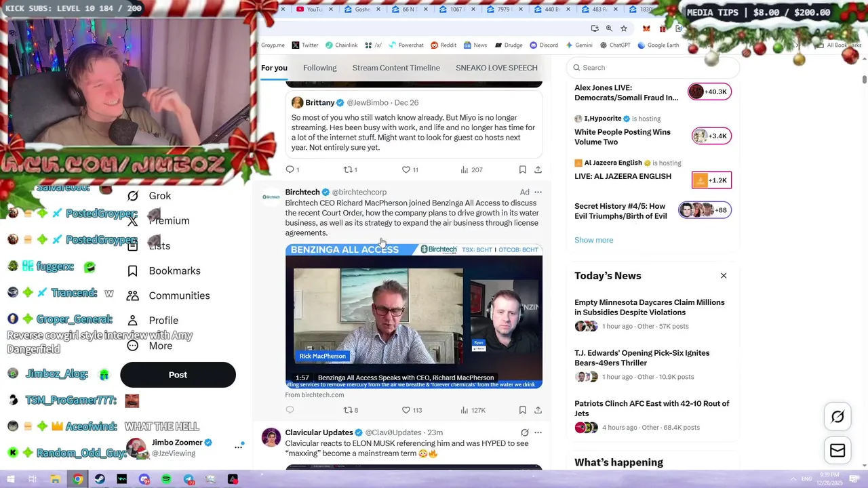Image resolution: width=868 pixels, height=488 pixels.
Task: Open the Chainlink bookmark
Action: 341,45
